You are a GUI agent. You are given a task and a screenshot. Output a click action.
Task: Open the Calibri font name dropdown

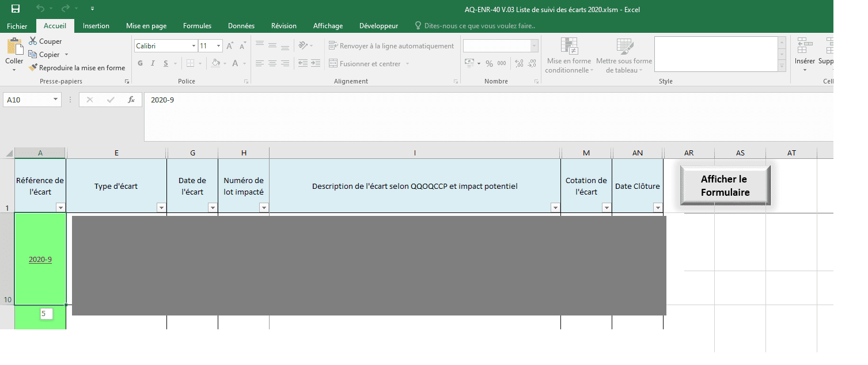point(194,46)
